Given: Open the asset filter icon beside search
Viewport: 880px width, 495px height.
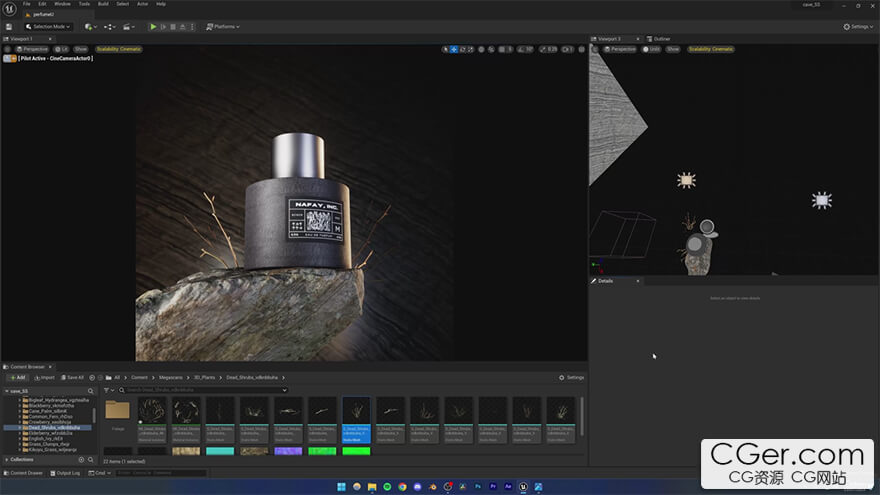Looking at the screenshot, I should click(108, 390).
